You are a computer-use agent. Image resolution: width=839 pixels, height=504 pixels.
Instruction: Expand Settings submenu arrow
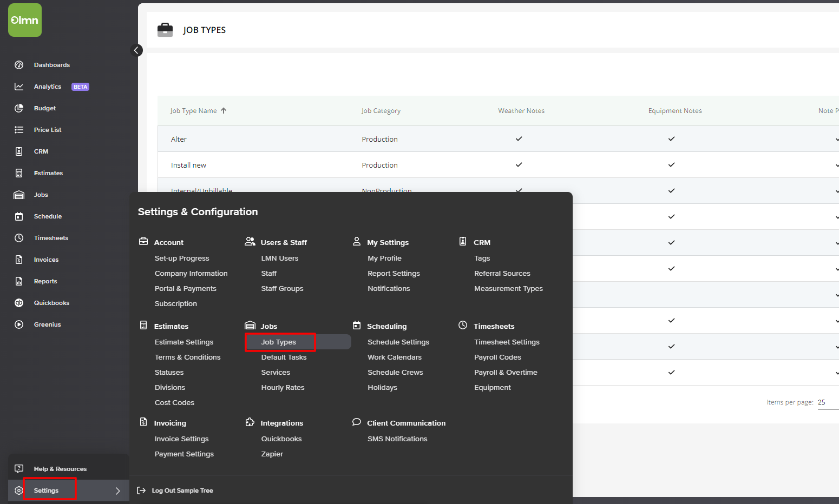click(x=117, y=491)
